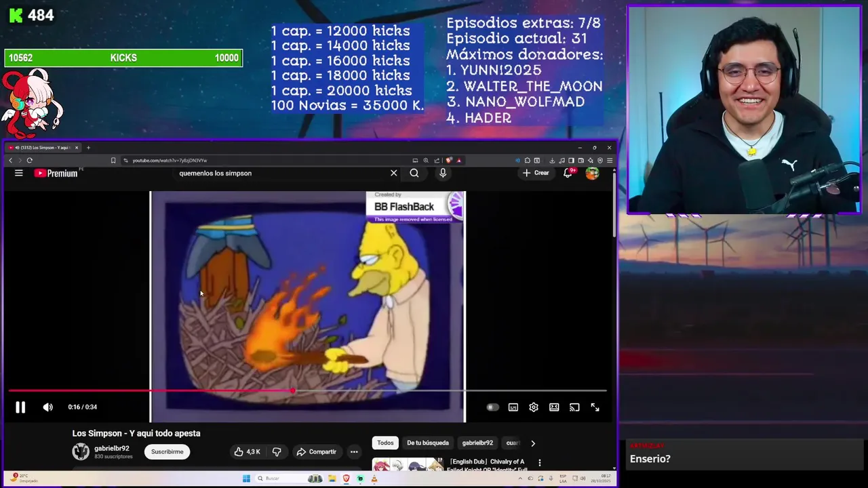Mute the video volume
This screenshot has height=488, width=868.
[47, 407]
